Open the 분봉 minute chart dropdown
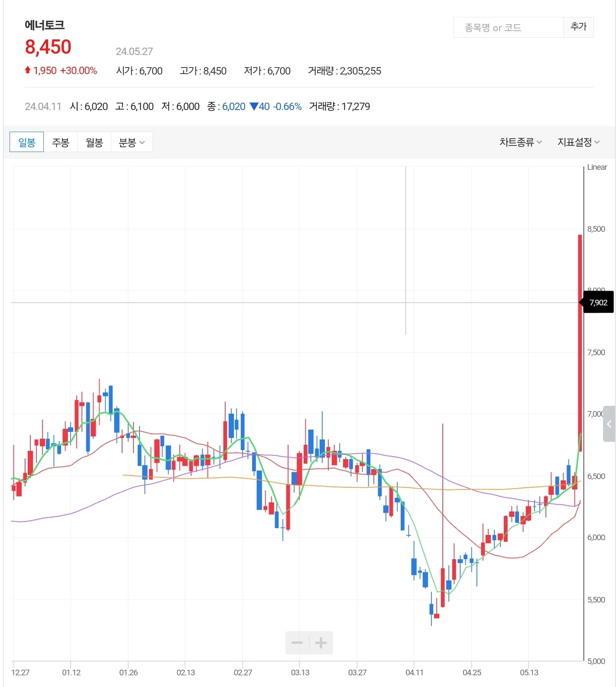The width and height of the screenshot is (616, 687). pyautogui.click(x=132, y=142)
